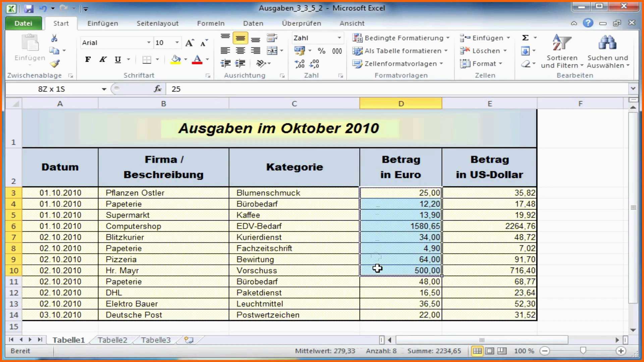Click the formula bar showing 25
Screen dimensions: 644x362
(x=397, y=89)
